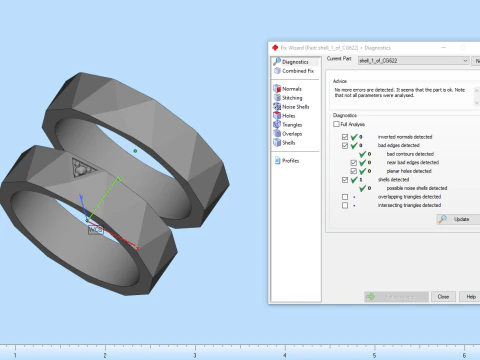Open the Diagnostics page icon
480x360 pixels.
pos(277,61)
